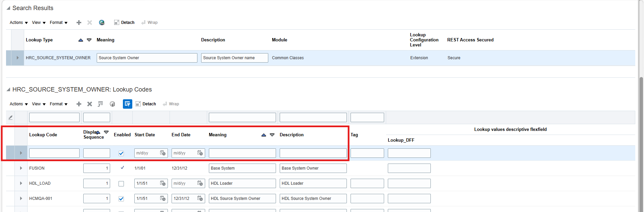Click the clear filters eraser icon in the filter row
Image resolution: width=644 pixels, height=212 pixels.
10,117
